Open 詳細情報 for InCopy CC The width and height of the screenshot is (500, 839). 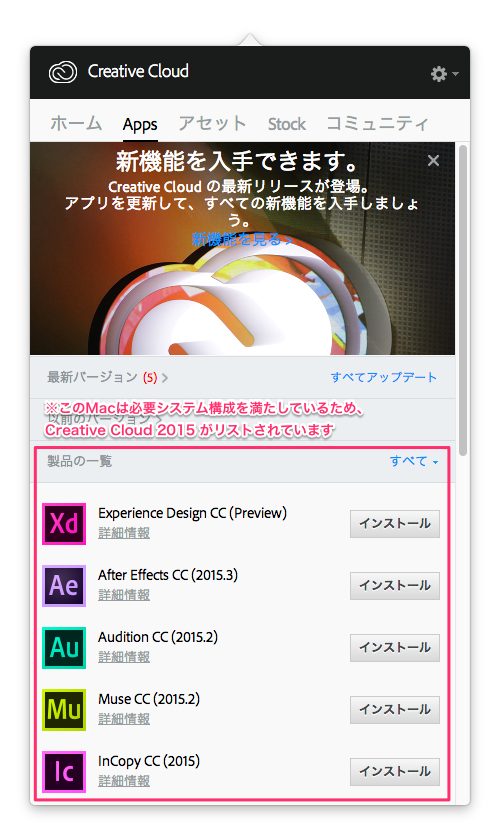coord(124,781)
